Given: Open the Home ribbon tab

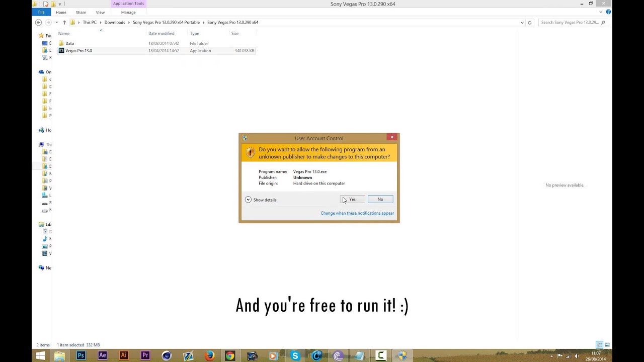Looking at the screenshot, I should tap(61, 12).
